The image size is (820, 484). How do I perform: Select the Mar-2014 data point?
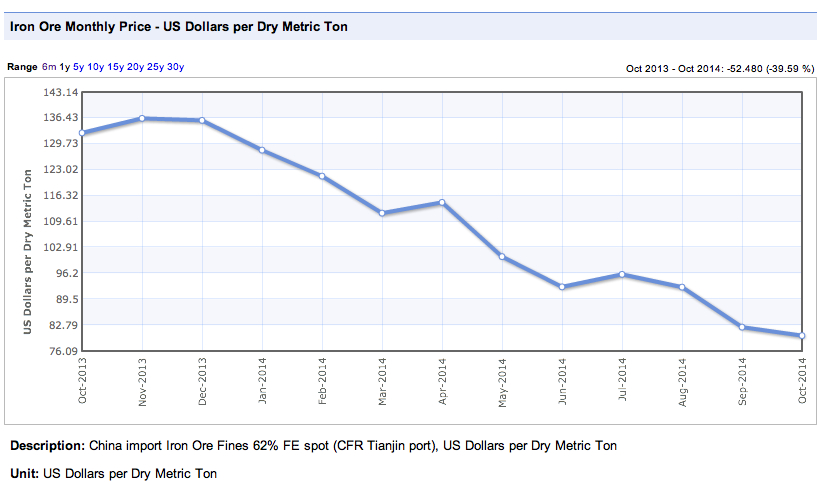click(x=382, y=213)
